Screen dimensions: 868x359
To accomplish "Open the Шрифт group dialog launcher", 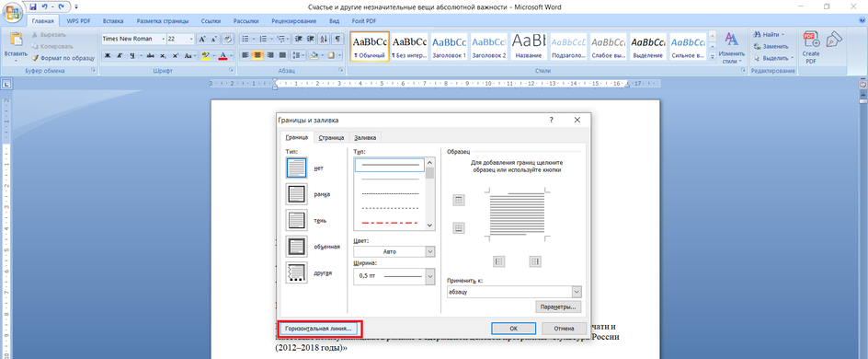I will coord(231,71).
